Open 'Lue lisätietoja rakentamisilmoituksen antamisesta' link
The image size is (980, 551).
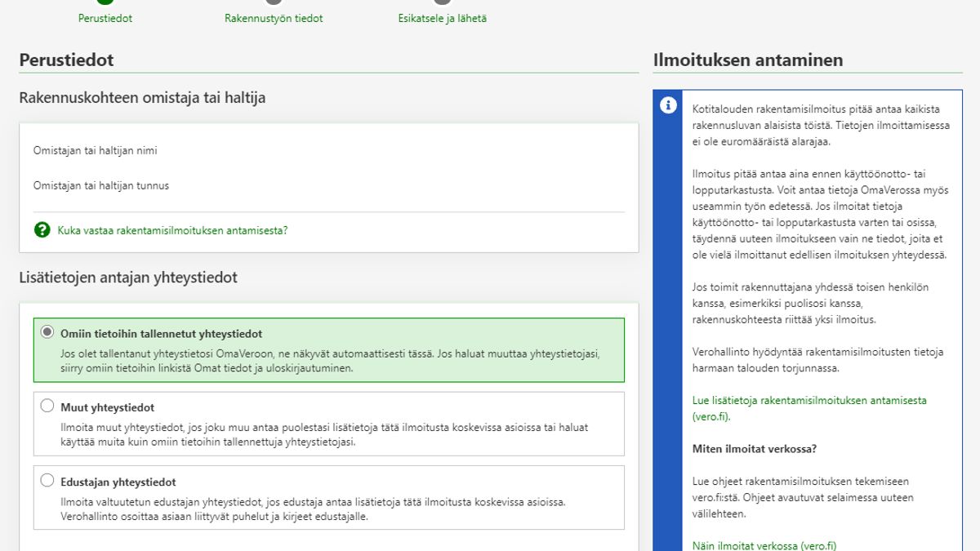tap(808, 401)
